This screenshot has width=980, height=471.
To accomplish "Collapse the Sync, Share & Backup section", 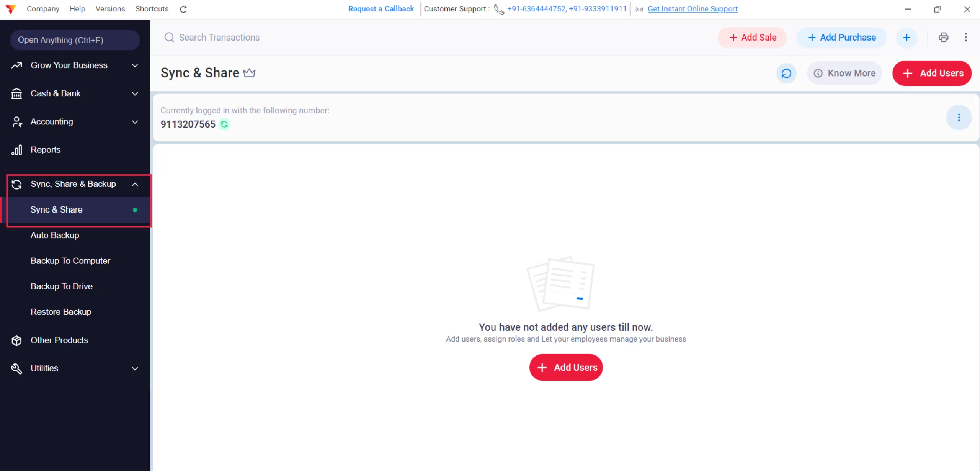I will pyautogui.click(x=135, y=184).
